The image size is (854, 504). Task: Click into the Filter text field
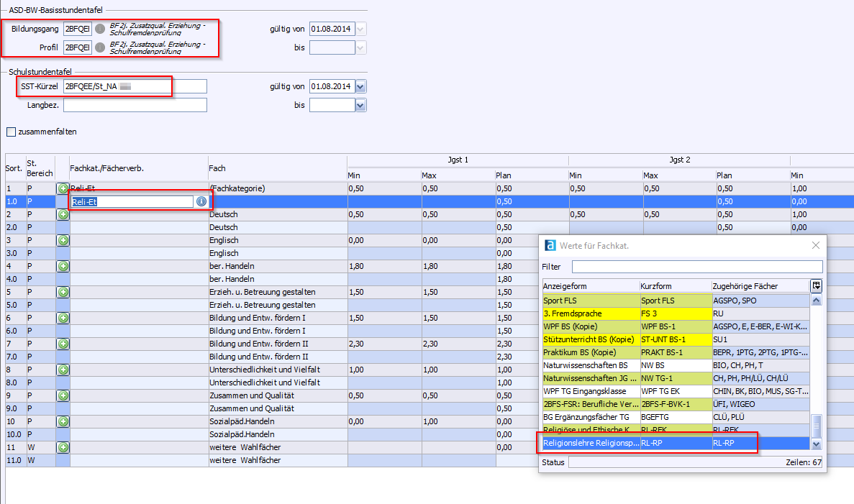point(696,267)
